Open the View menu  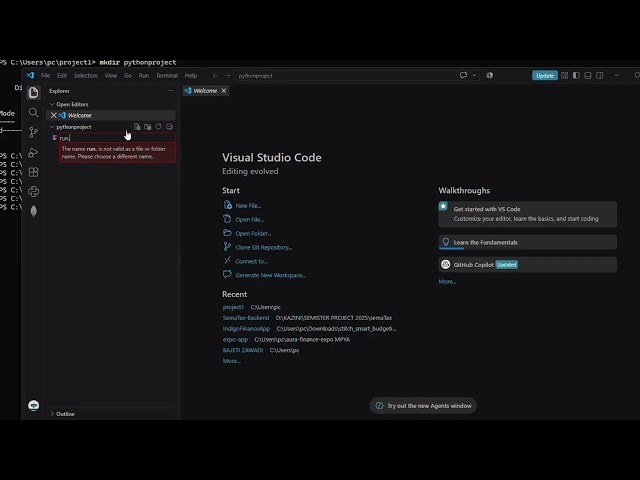pos(111,76)
